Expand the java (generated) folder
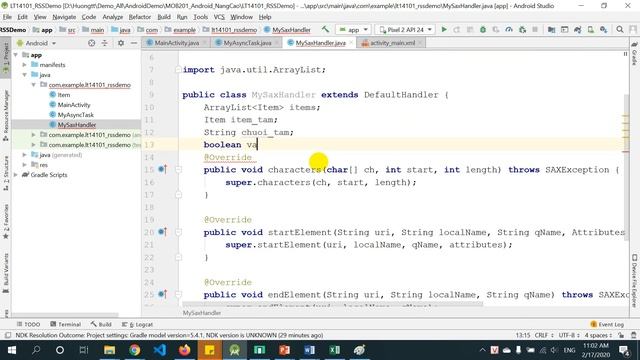This screenshot has width=640, height=360. (x=24, y=155)
